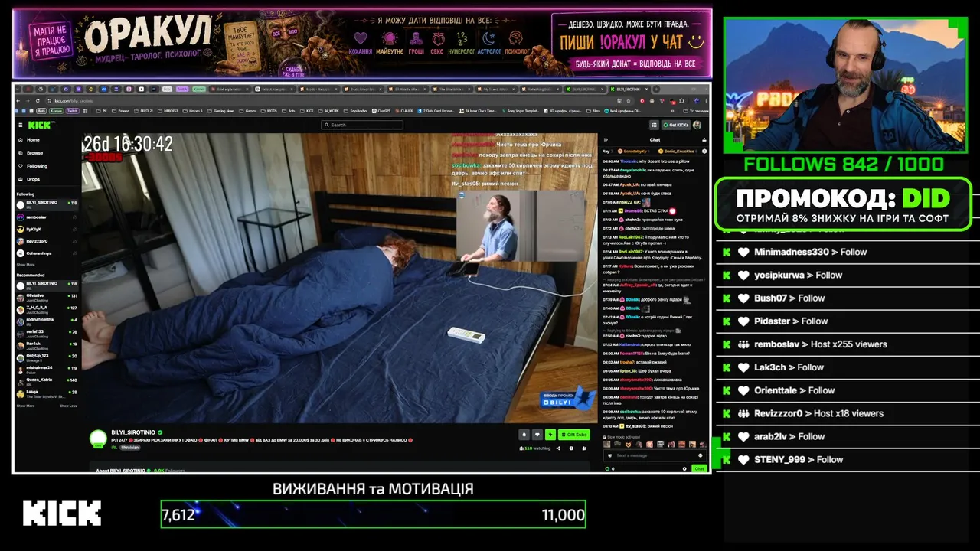980x551 pixels.
Task: Click the Thorzain username in chat
Action: pos(628,161)
